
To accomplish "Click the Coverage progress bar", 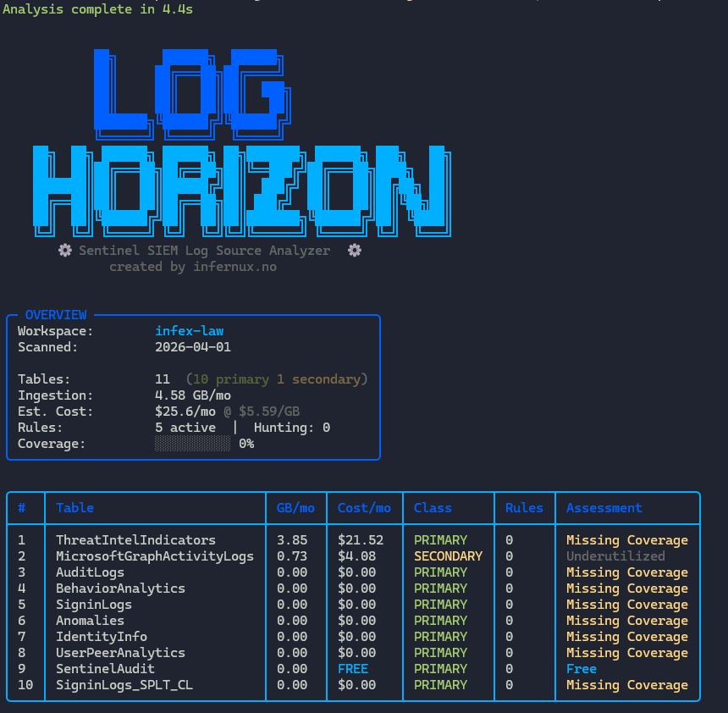I will point(193,444).
